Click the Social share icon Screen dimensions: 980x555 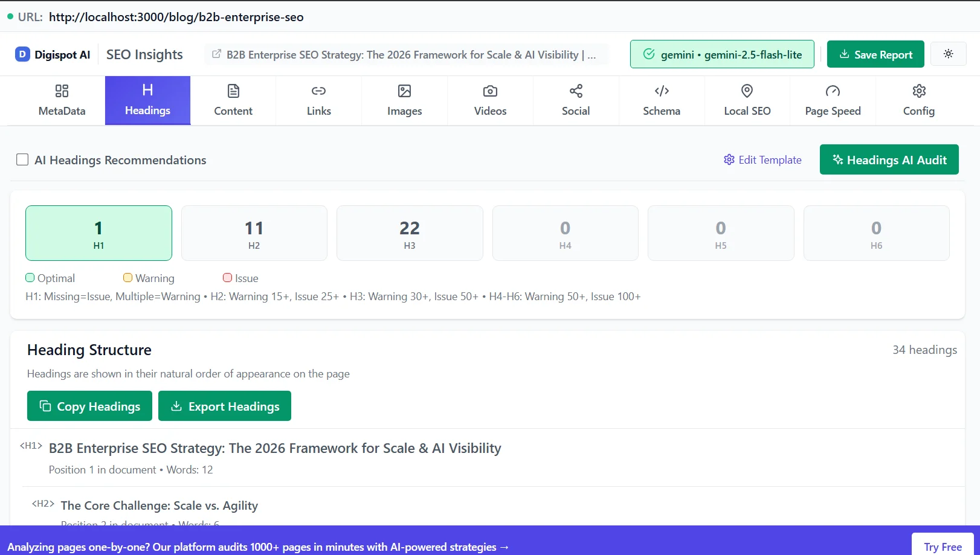pos(576,91)
